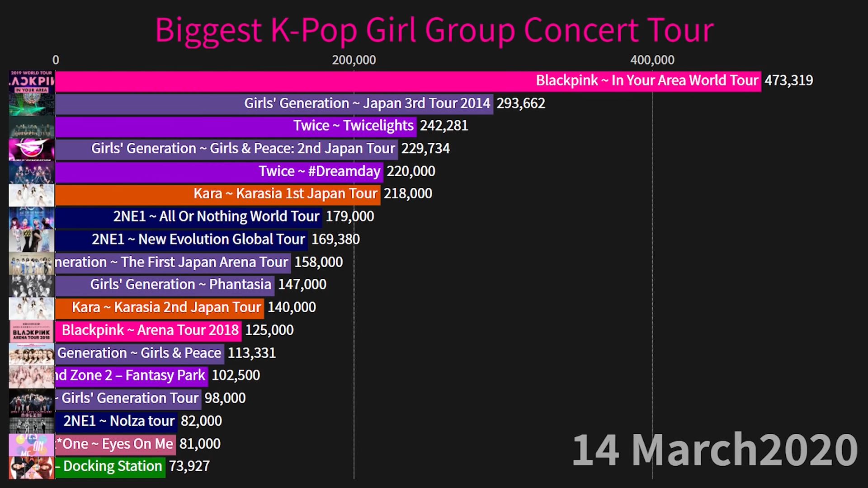Select the orange Karasia 2nd Japan Tour bar
Viewport: 868px width, 488px height.
tap(158, 307)
